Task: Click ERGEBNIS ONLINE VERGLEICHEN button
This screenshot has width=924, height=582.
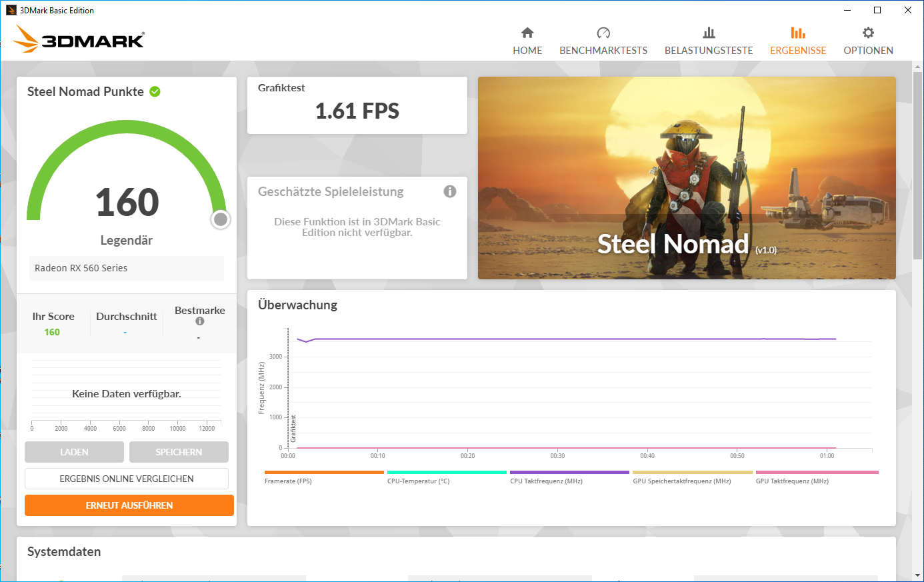Action: coord(127,479)
